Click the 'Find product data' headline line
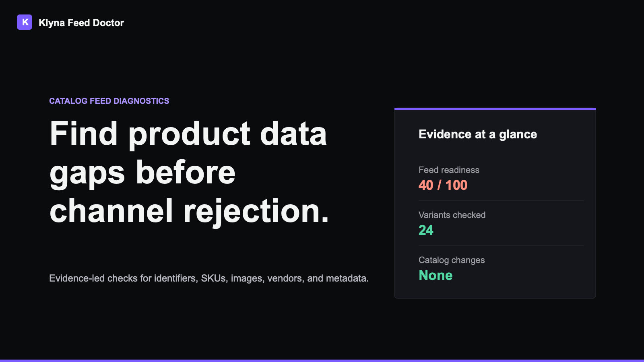 (x=188, y=134)
